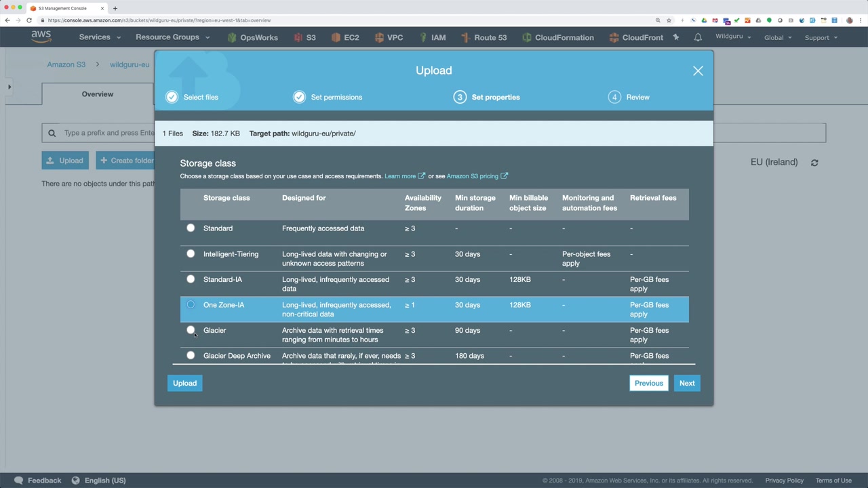Click the browser forward arrow
This screenshot has height=488, width=868.
point(18,20)
